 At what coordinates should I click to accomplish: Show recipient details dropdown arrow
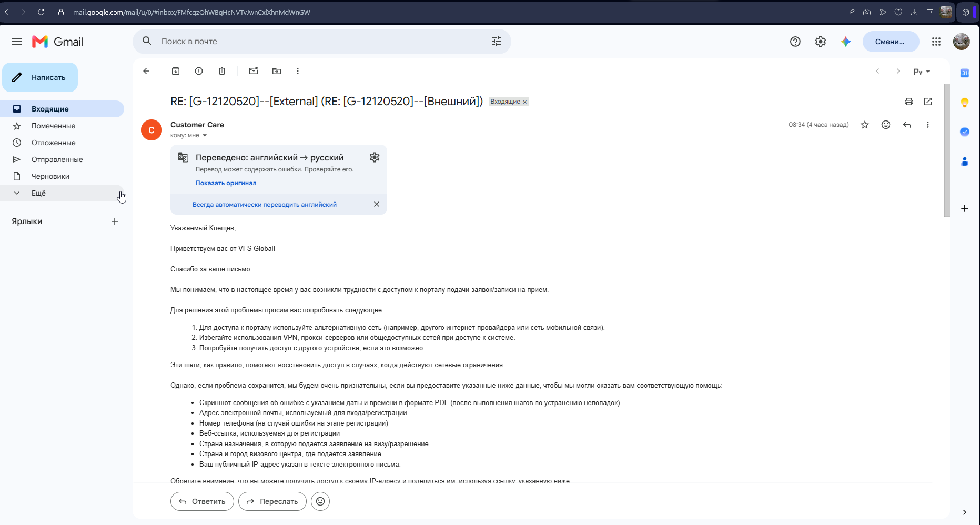pyautogui.click(x=205, y=136)
